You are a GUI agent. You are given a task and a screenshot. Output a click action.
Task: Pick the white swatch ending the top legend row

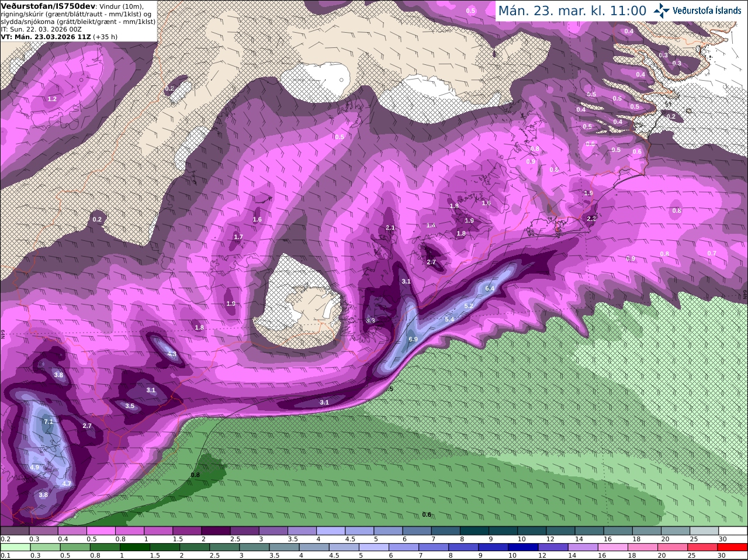click(x=732, y=531)
